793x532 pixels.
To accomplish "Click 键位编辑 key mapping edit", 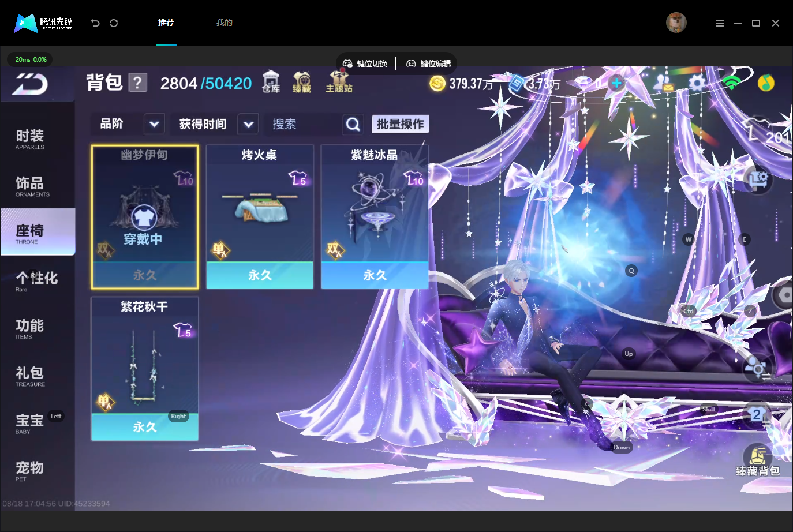I will [x=429, y=63].
